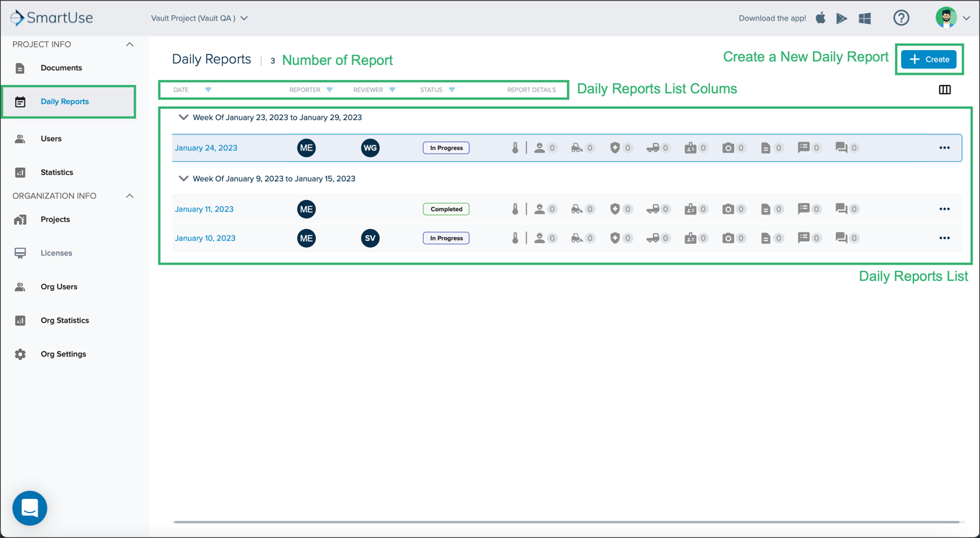
Task: Filter the list by Status column
Action: click(x=452, y=90)
